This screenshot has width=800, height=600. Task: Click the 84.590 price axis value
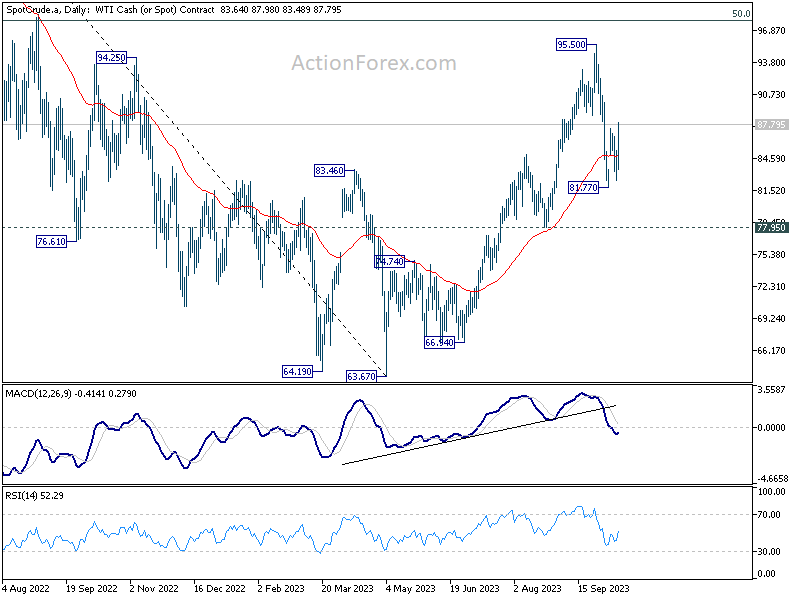pyautogui.click(x=771, y=159)
